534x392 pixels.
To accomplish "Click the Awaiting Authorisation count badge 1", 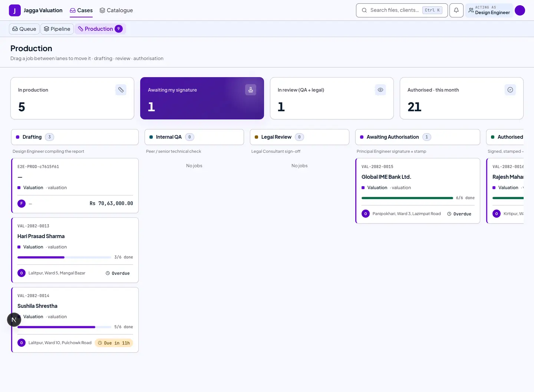I will pos(427,137).
